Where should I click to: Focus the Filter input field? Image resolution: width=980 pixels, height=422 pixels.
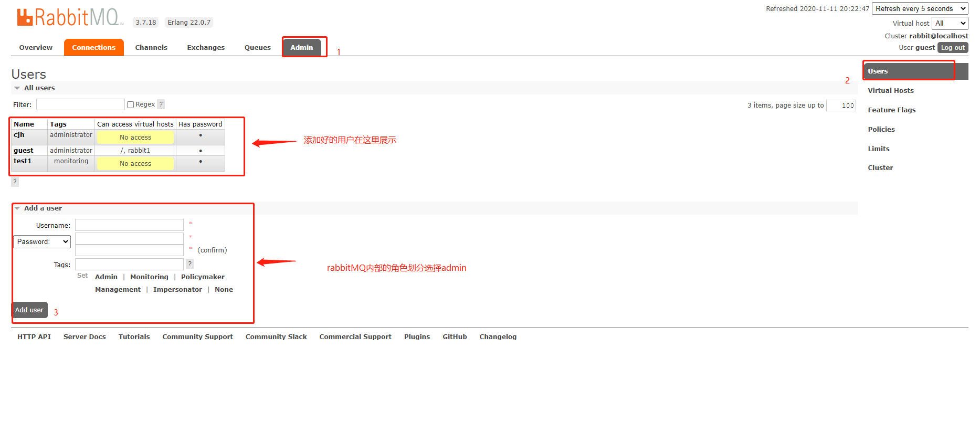pos(80,104)
